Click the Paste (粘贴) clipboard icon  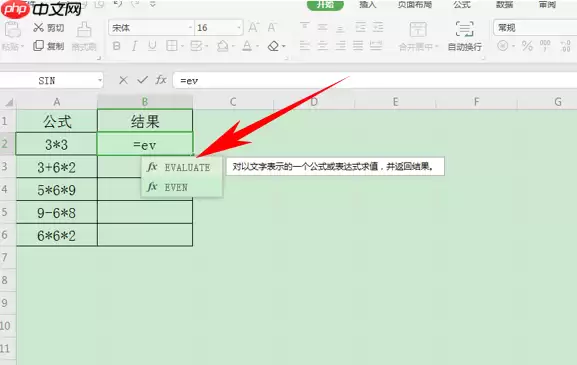point(12,30)
